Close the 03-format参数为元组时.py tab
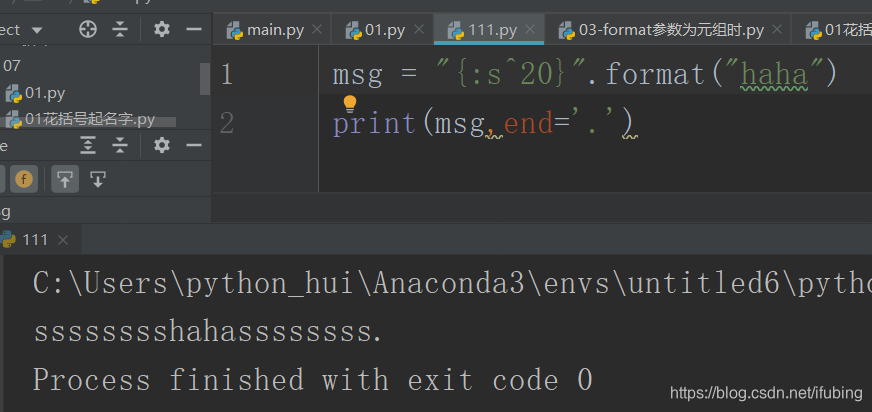This screenshot has width=872, height=412. [x=777, y=29]
